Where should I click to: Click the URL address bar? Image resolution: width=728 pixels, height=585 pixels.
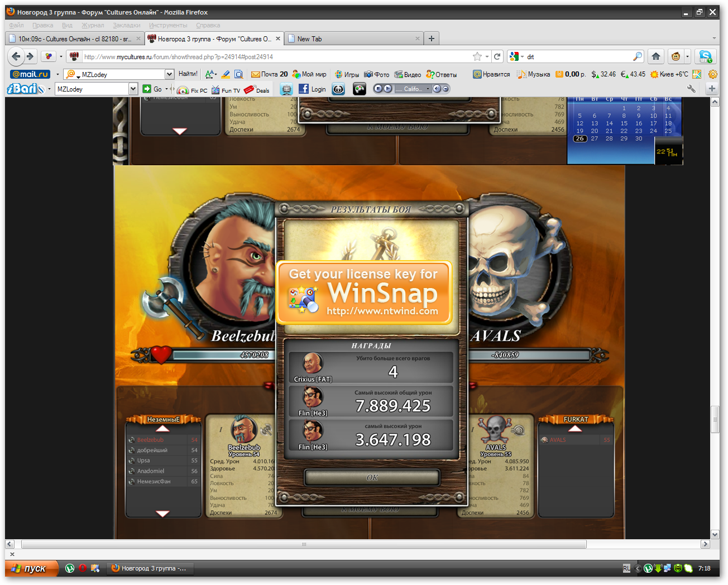276,56
